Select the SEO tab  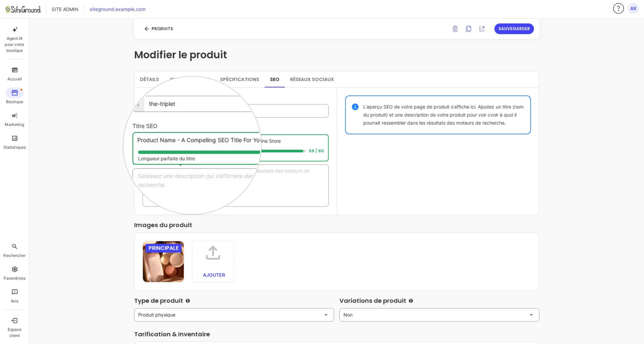[x=275, y=79]
